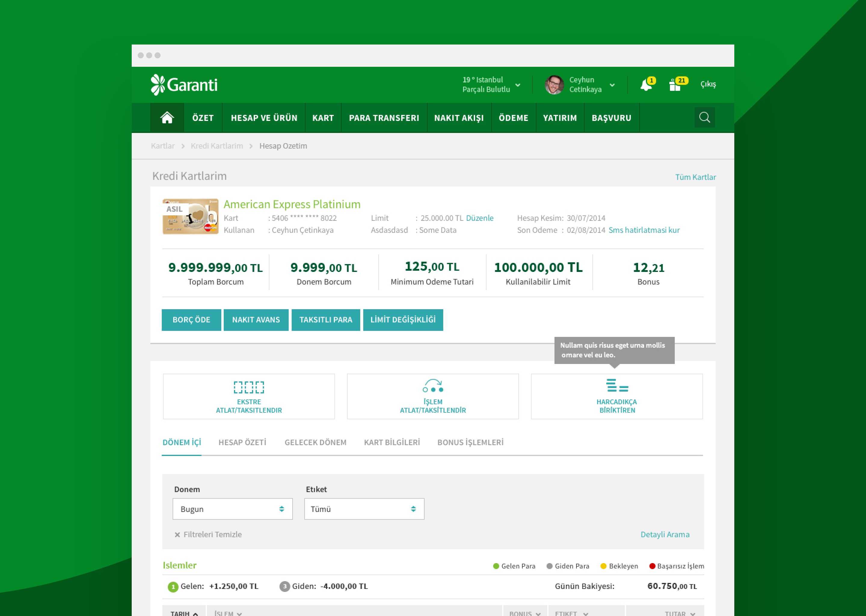The height and width of the screenshot is (616, 866).
Task: Switch to the BONUS İŞLEMLERİ tab
Action: 470,442
